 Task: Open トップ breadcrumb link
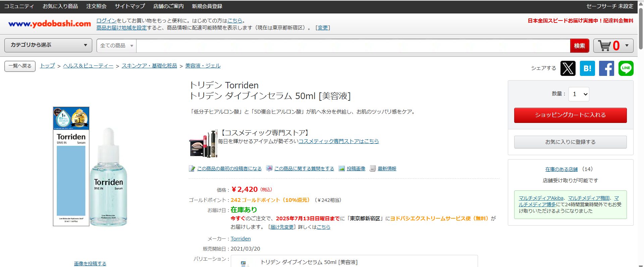click(x=47, y=66)
